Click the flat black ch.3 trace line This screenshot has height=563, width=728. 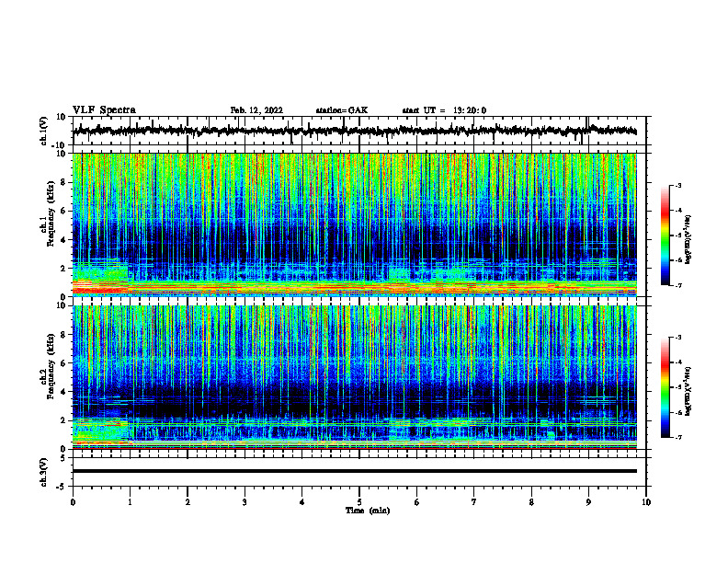click(354, 471)
